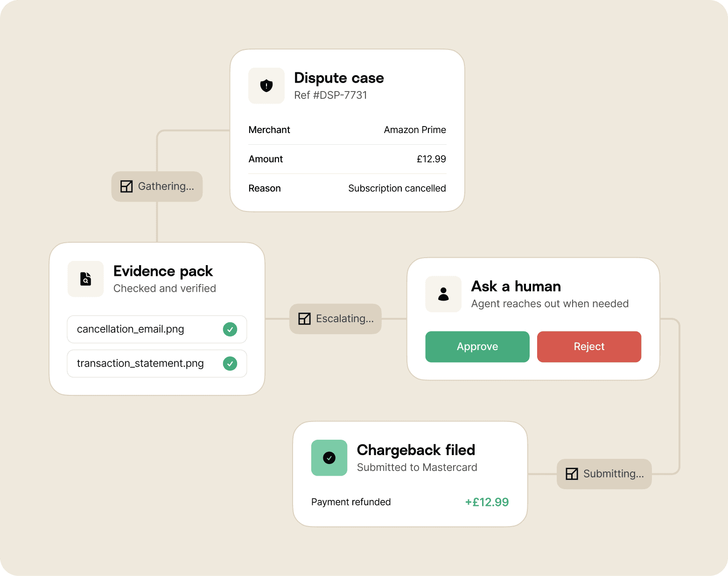The width and height of the screenshot is (728, 576).
Task: Click the +£12.99 refund amount
Action: [487, 502]
